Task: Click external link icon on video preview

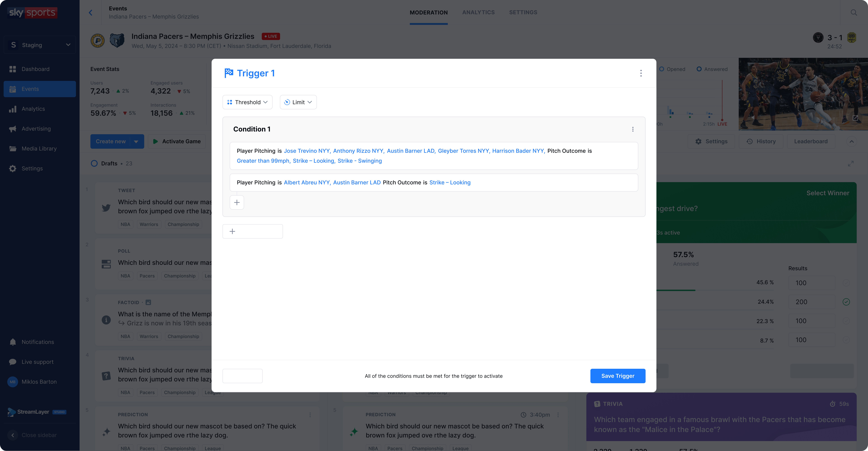Action: tap(855, 118)
